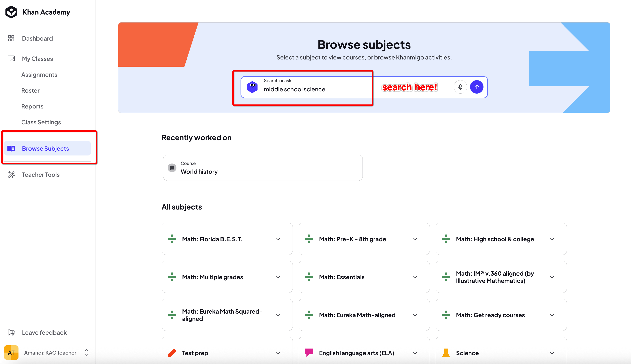Click the AT profile avatar

pyautogui.click(x=11, y=353)
